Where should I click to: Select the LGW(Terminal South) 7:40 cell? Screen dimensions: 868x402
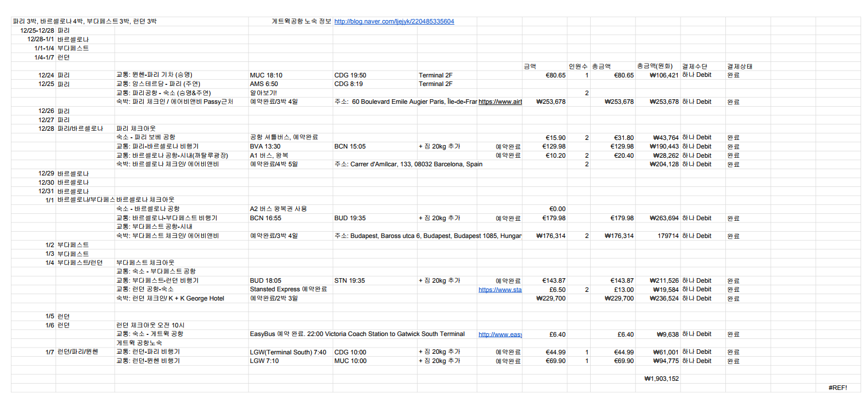288,352
